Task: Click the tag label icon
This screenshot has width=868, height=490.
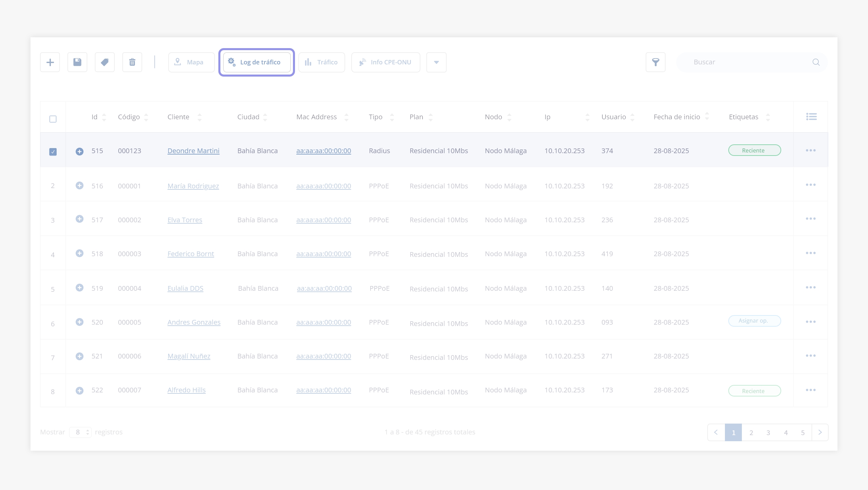Action: coord(105,62)
